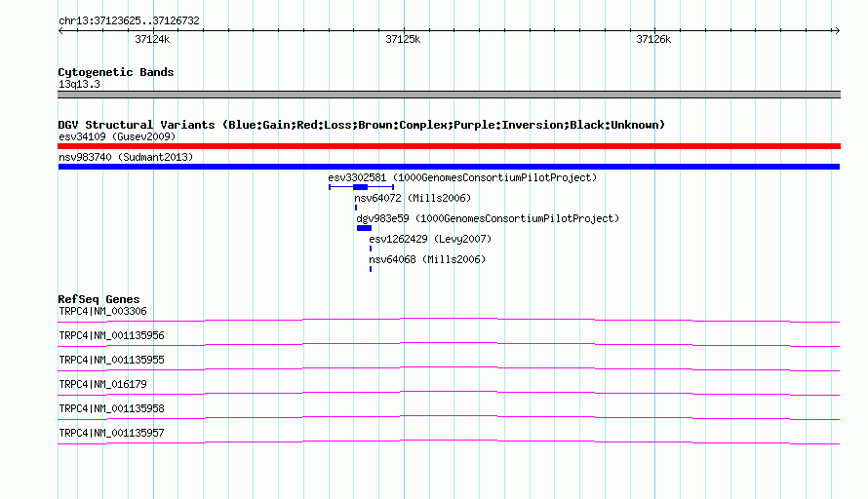
Task: Click the RefSeq Genes track title
Action: 99,299
